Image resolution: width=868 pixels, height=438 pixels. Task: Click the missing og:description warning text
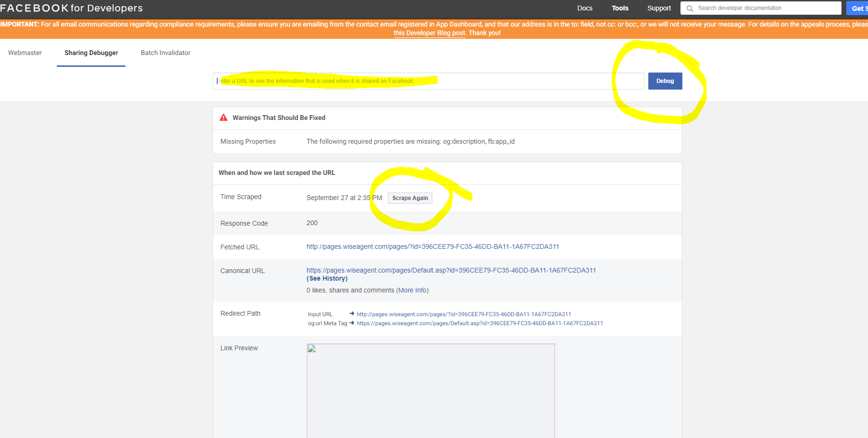coord(411,141)
